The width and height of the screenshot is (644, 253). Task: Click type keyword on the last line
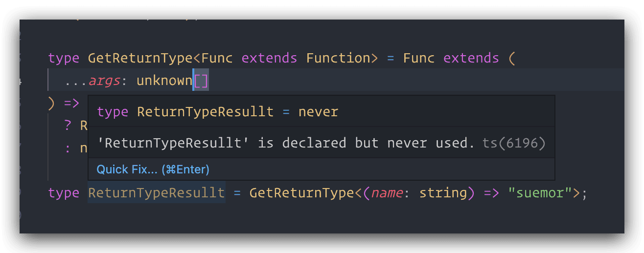click(x=64, y=193)
